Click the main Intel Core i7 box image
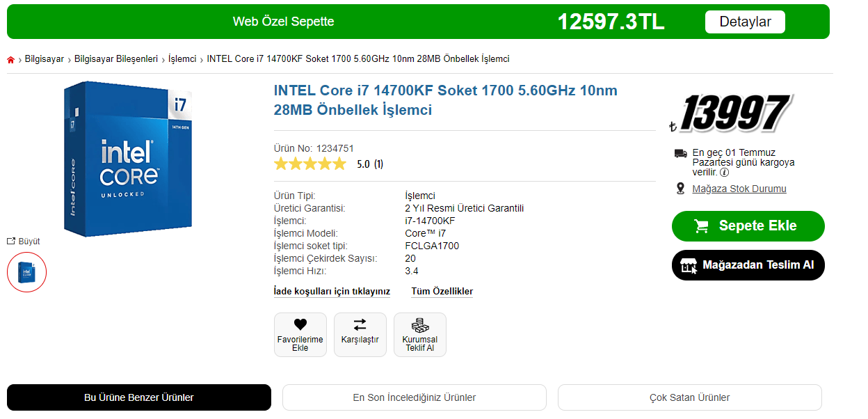The width and height of the screenshot is (868, 419). (x=128, y=159)
